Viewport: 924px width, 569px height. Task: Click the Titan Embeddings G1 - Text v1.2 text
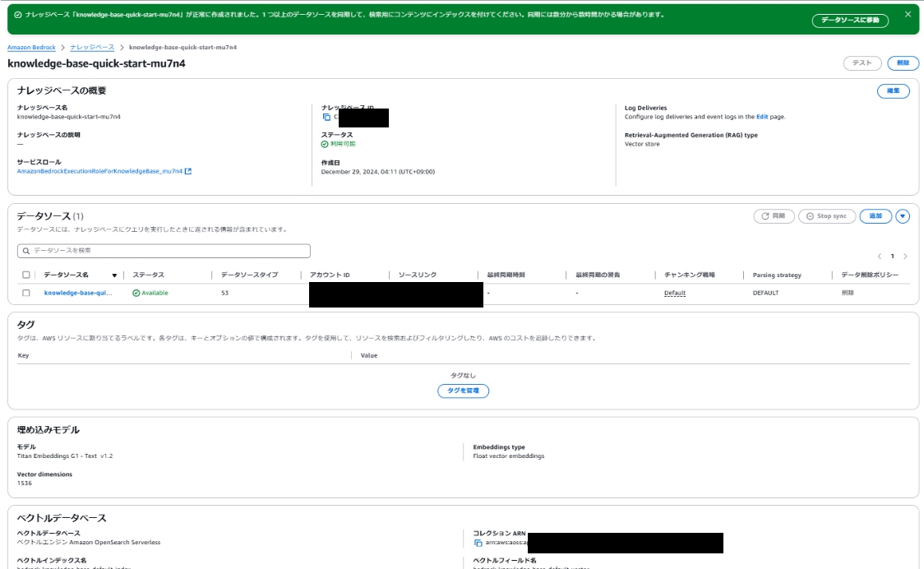(65, 456)
